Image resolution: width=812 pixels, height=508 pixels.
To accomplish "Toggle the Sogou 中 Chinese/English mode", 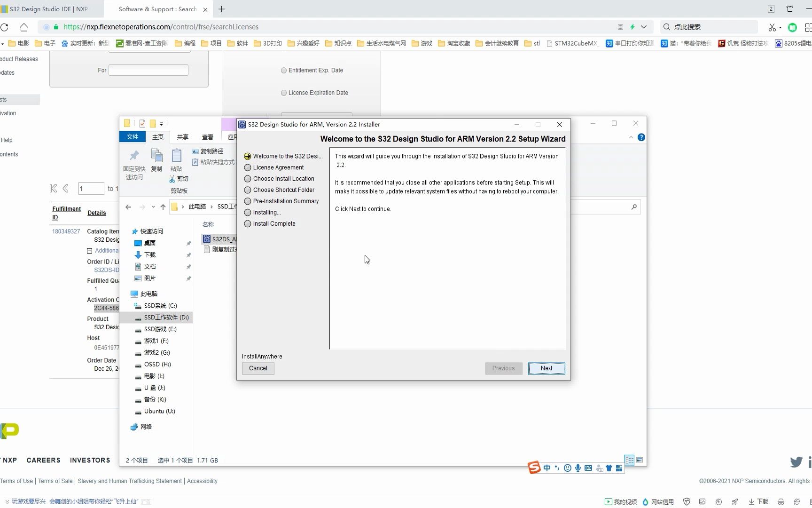I will [547, 468].
